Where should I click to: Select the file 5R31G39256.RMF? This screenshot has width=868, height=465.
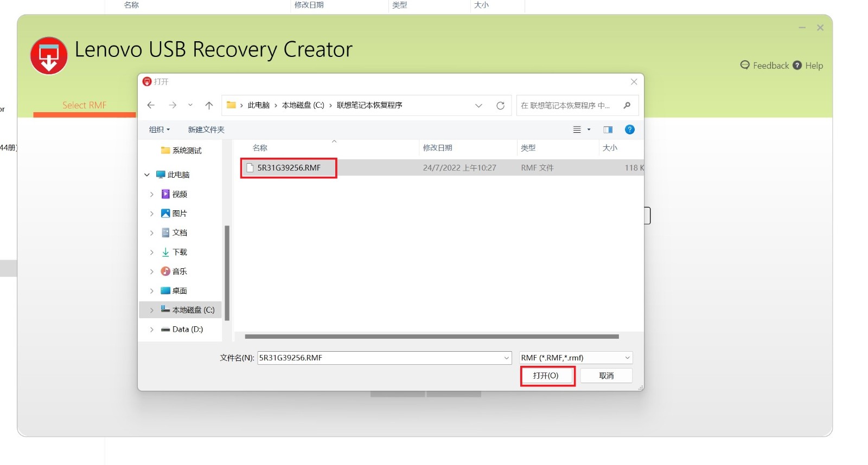pyautogui.click(x=289, y=168)
